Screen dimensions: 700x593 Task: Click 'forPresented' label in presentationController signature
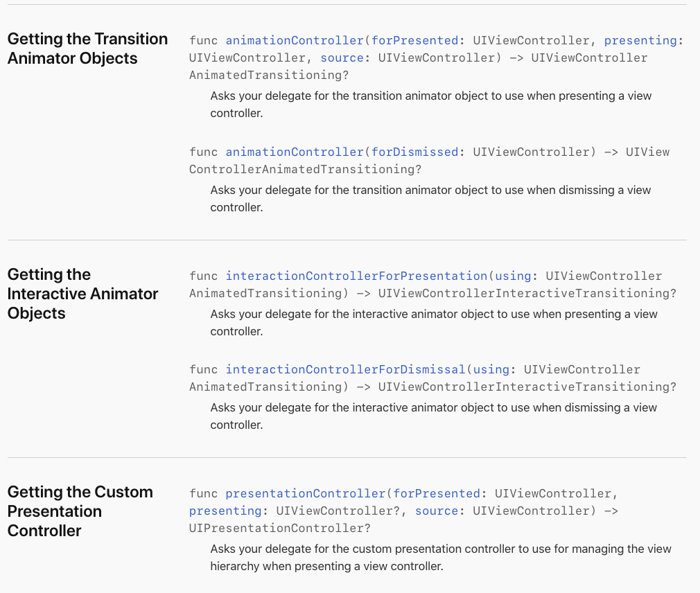(x=437, y=494)
